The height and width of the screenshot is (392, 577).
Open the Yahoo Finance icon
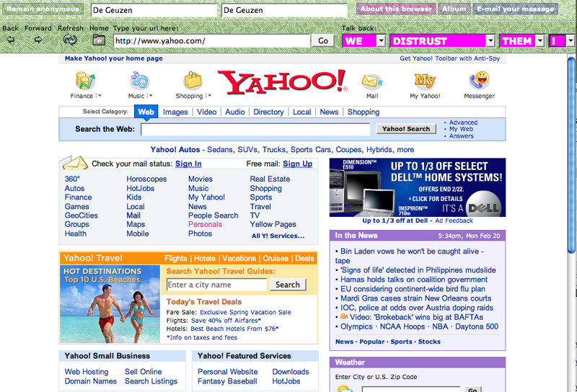(85, 81)
